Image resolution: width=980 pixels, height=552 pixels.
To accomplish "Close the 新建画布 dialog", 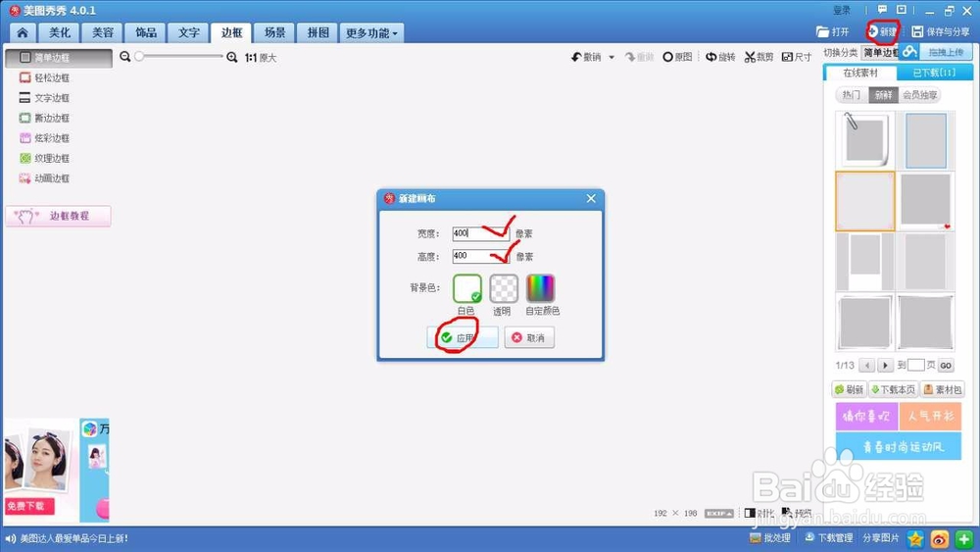I will tap(591, 199).
